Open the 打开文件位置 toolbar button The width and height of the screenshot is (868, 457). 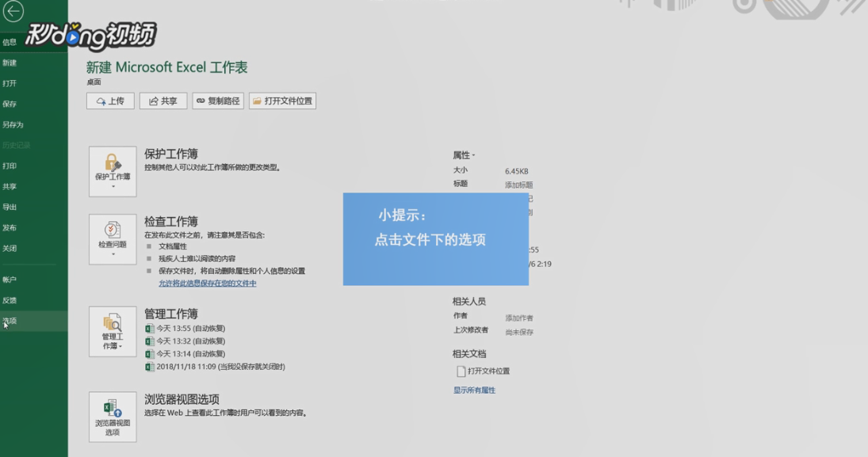281,101
